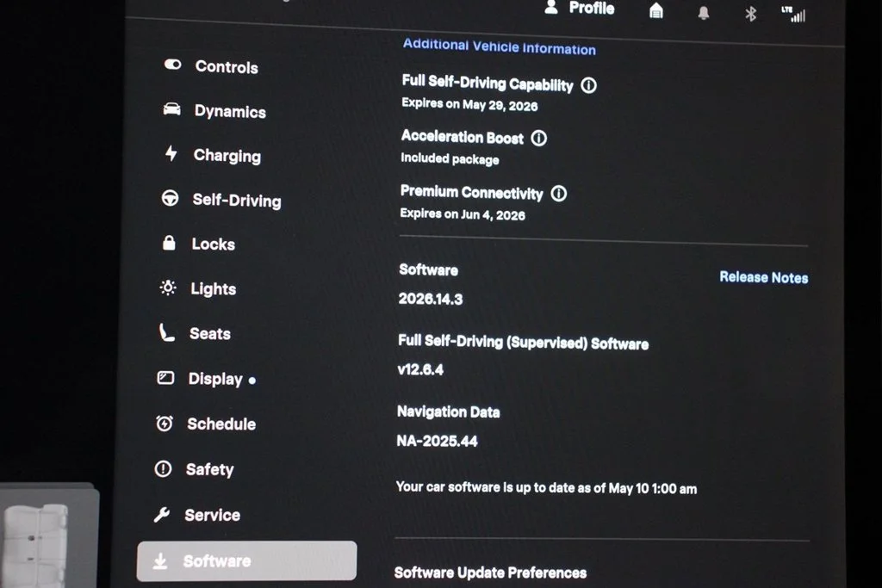Tap navigation data value NA-2025.44

[437, 441]
